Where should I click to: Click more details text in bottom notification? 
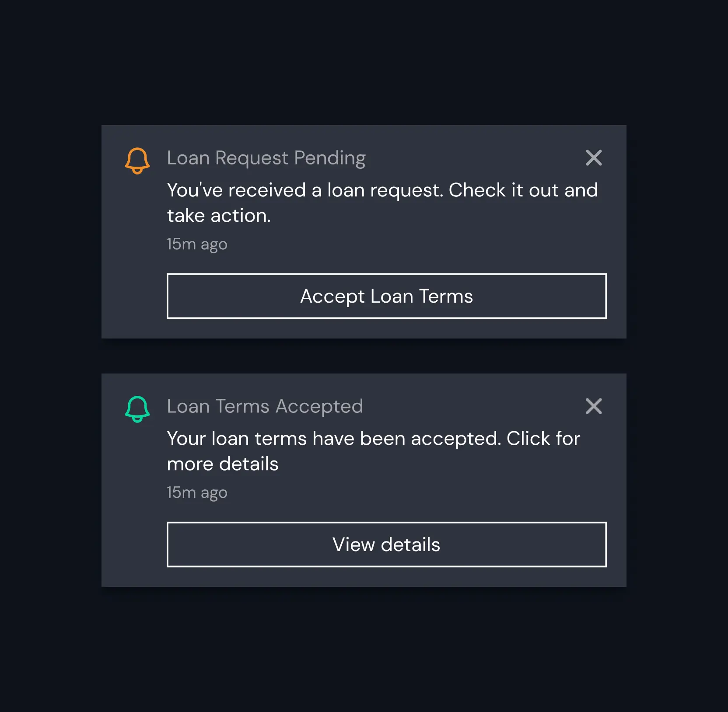(x=222, y=464)
